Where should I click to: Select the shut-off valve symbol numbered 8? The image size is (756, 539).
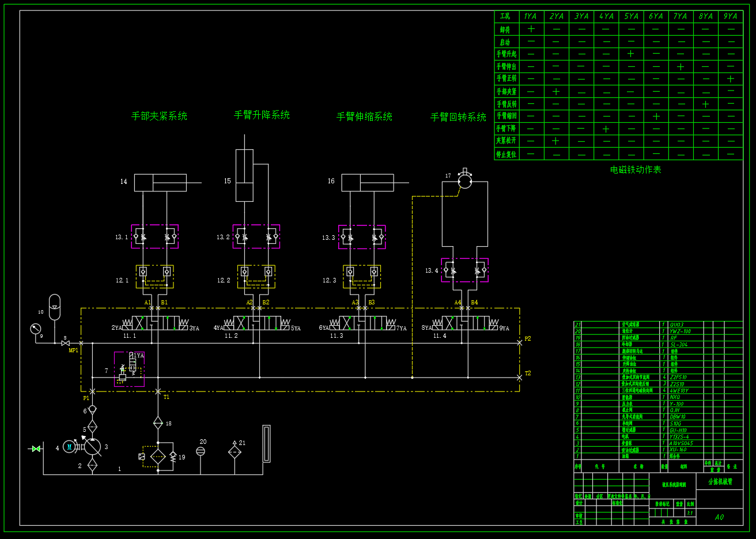(x=65, y=343)
